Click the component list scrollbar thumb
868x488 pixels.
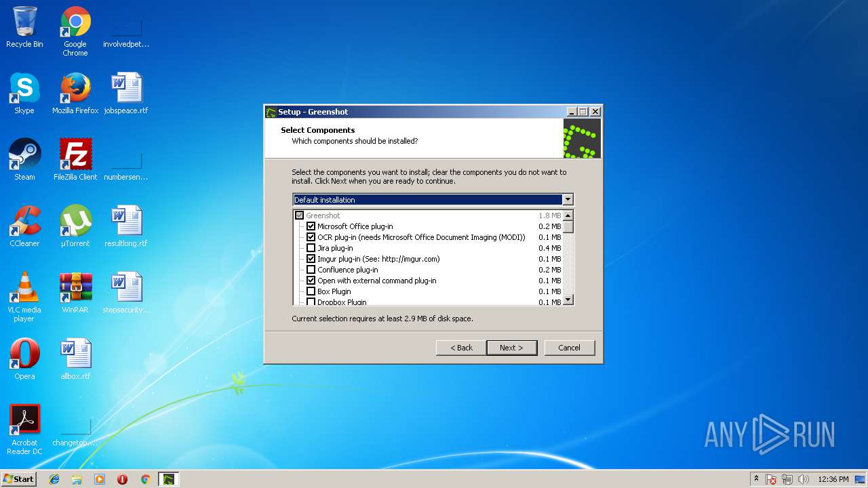pos(568,227)
